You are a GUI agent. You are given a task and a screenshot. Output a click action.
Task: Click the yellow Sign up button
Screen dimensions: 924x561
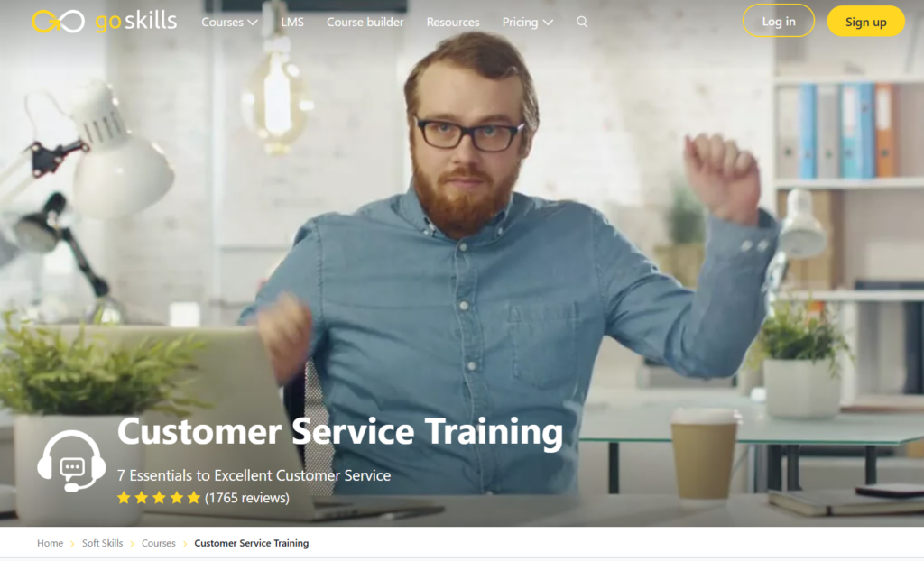coord(865,22)
